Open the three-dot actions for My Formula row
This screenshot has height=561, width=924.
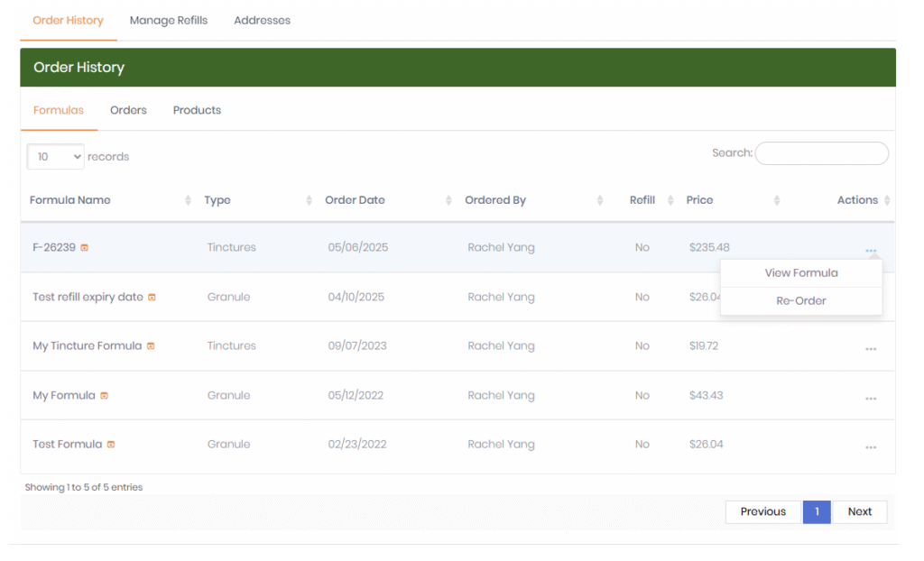coord(870,399)
